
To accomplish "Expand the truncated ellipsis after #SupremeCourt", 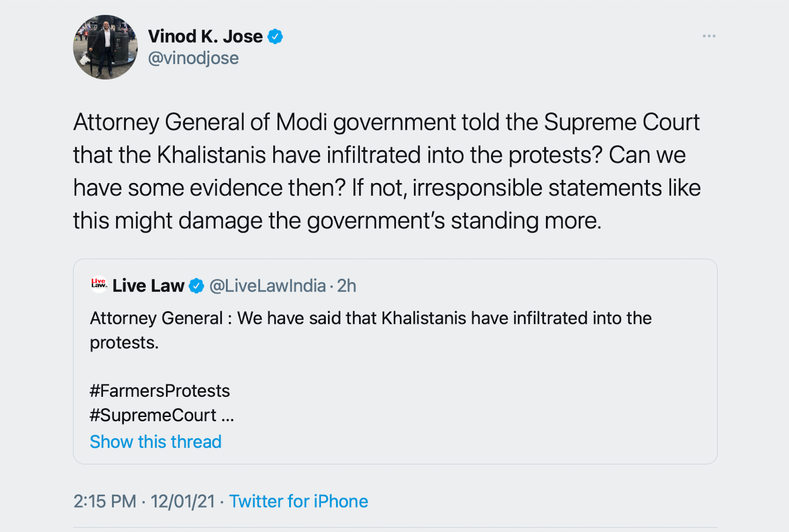I will pyautogui.click(x=227, y=416).
